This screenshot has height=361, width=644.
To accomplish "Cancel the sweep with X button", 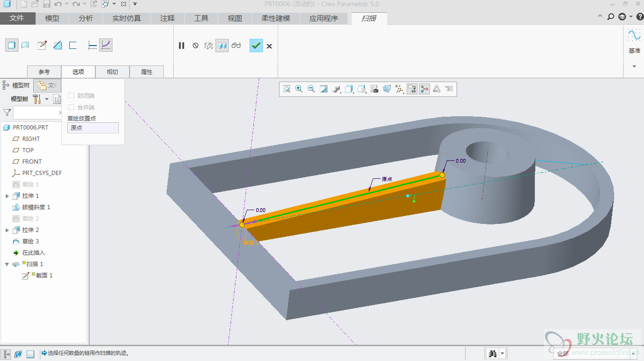I will 269,46.
